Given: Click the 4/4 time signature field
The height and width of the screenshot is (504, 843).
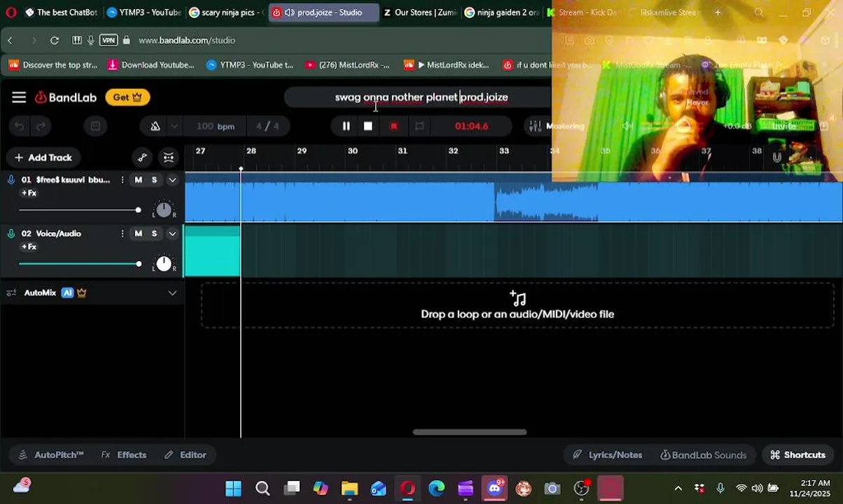Looking at the screenshot, I should point(267,126).
